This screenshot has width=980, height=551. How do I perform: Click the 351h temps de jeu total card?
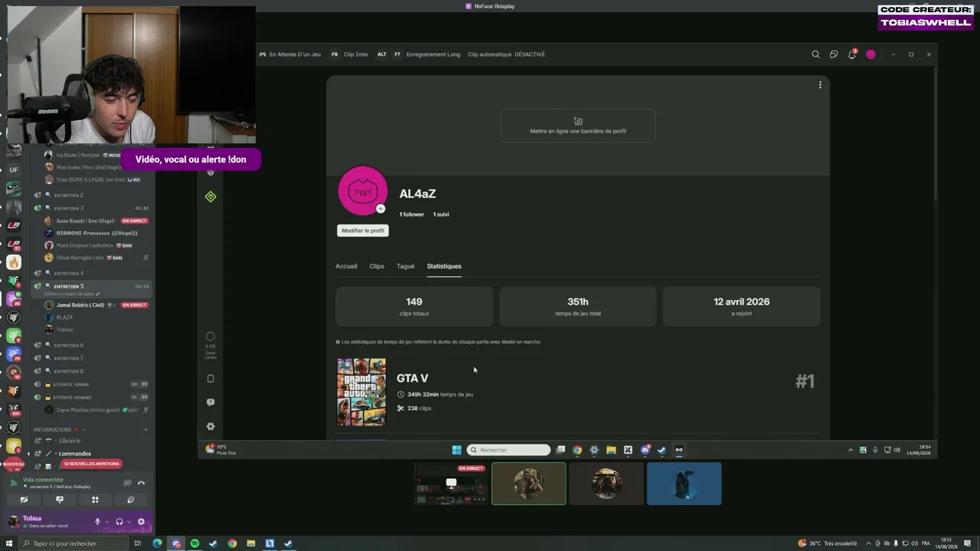(578, 306)
